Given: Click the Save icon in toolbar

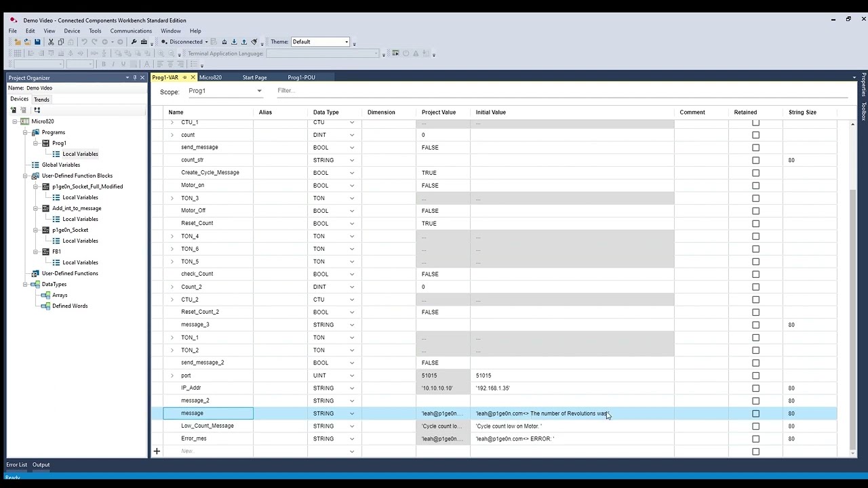Looking at the screenshot, I should 37,42.
